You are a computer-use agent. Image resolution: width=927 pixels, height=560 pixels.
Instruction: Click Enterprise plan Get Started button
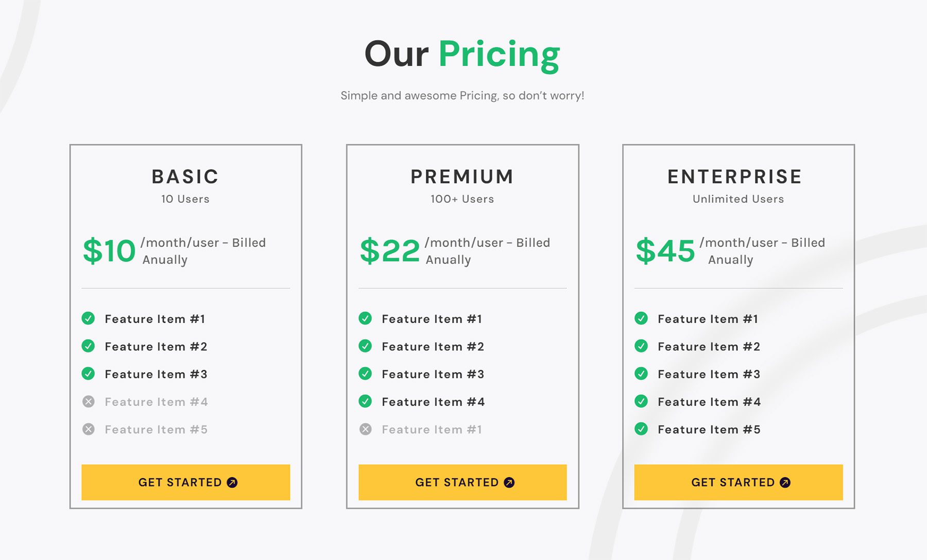[x=739, y=482]
